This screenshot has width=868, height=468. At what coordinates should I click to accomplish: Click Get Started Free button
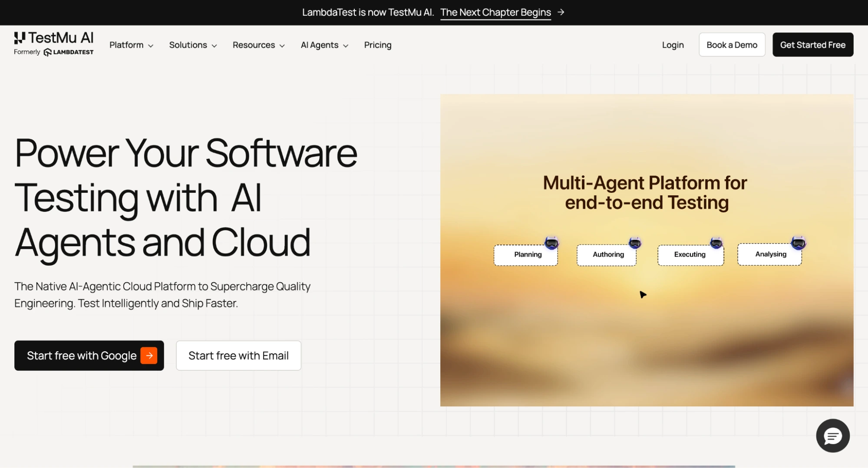point(812,45)
